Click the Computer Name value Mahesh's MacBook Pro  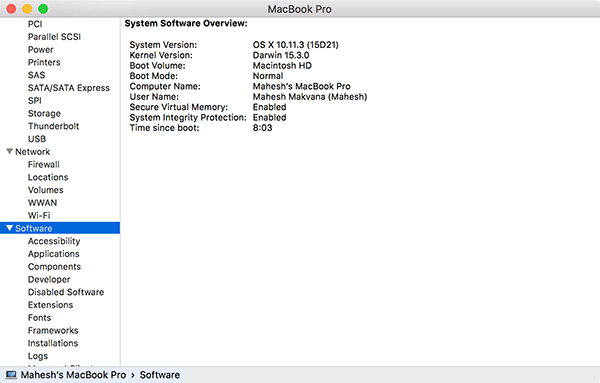point(302,86)
